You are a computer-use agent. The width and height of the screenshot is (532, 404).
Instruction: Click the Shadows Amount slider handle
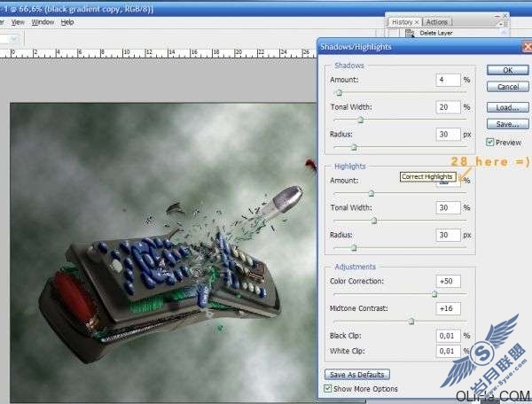click(339, 92)
